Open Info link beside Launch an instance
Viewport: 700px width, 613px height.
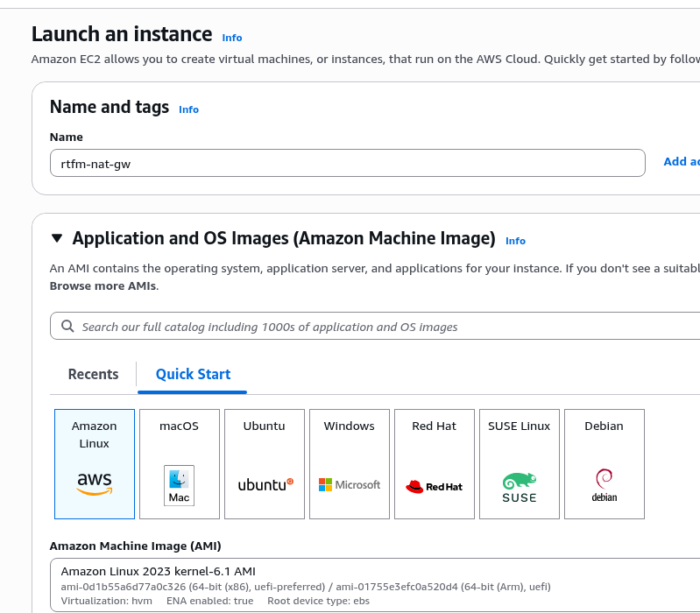point(232,38)
